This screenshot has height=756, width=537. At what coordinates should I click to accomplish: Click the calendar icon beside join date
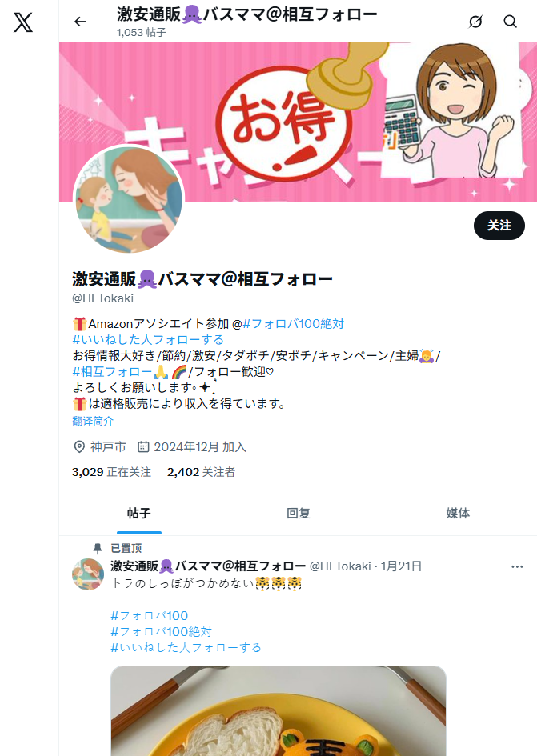(x=143, y=447)
